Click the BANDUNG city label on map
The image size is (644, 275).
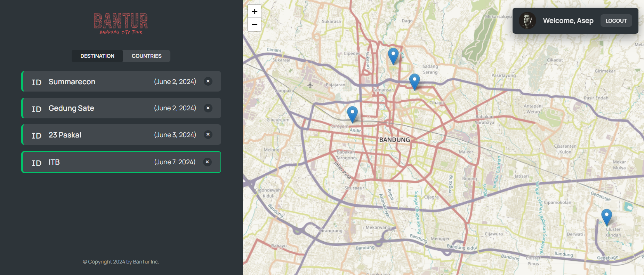click(x=395, y=140)
